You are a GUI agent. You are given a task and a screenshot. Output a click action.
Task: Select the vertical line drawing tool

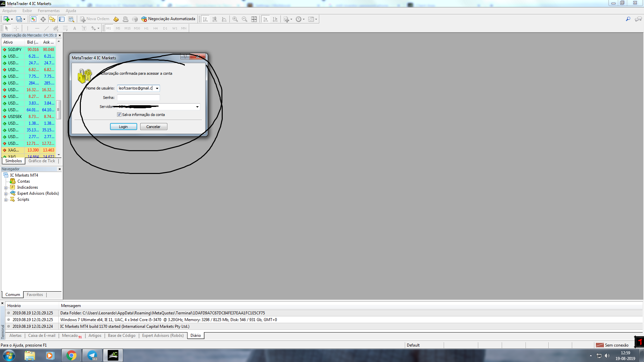28,28
